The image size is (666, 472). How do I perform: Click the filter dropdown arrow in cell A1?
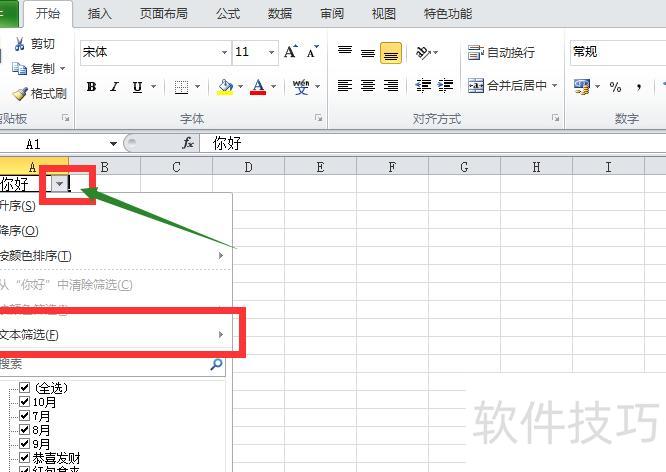(x=59, y=184)
